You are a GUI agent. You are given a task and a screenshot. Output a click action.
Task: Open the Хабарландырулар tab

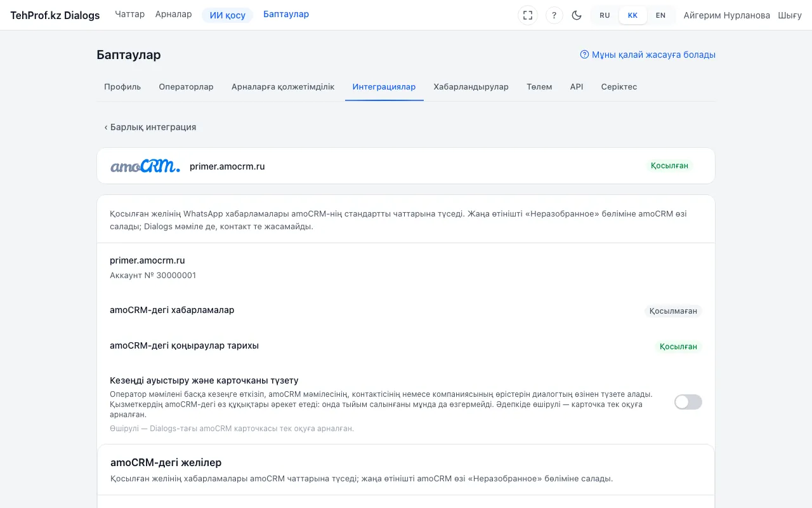[x=471, y=87]
